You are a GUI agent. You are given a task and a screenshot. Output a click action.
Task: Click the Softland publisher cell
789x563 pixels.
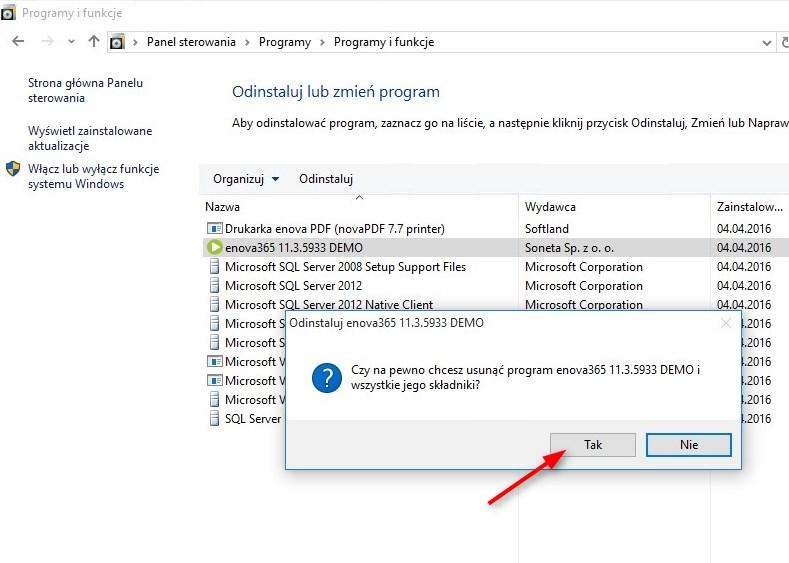(x=547, y=229)
